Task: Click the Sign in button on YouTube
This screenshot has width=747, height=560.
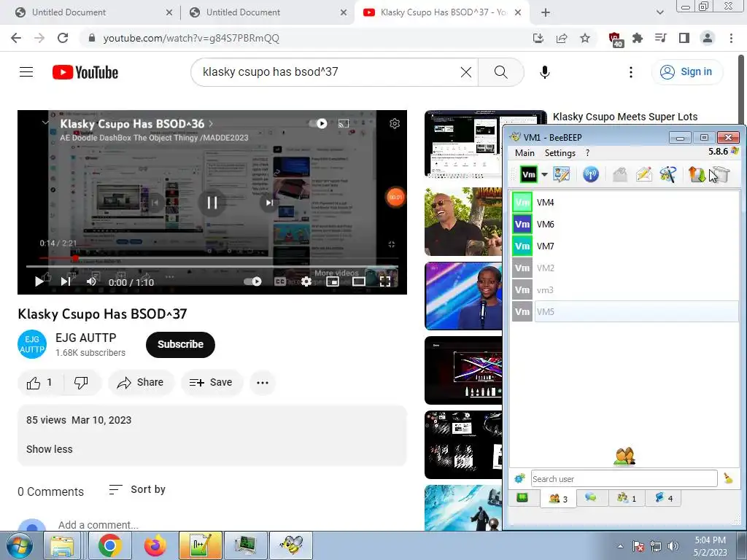Action: (x=686, y=72)
